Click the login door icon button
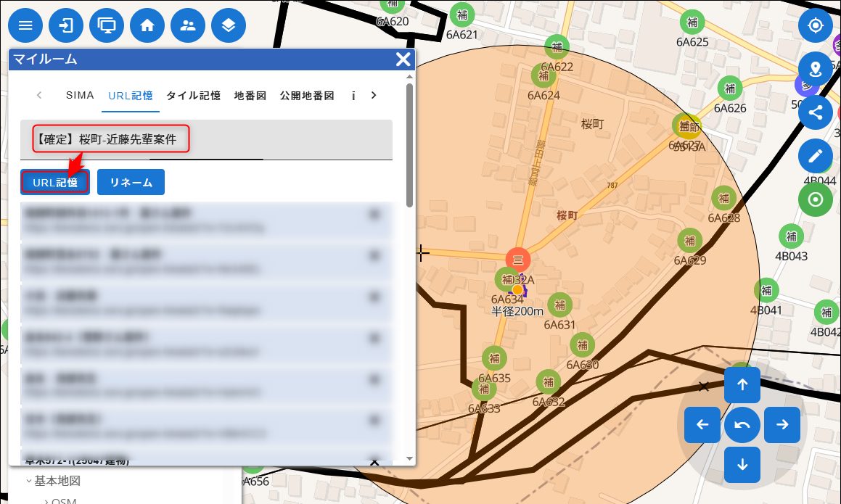This screenshot has width=841, height=504. 66,26
